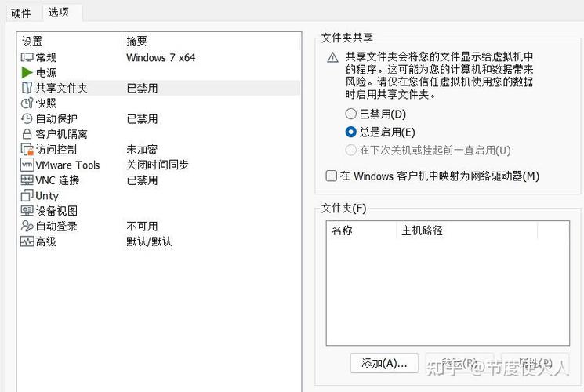
Task: Click the 高级 waveform icon
Action: click(x=27, y=241)
